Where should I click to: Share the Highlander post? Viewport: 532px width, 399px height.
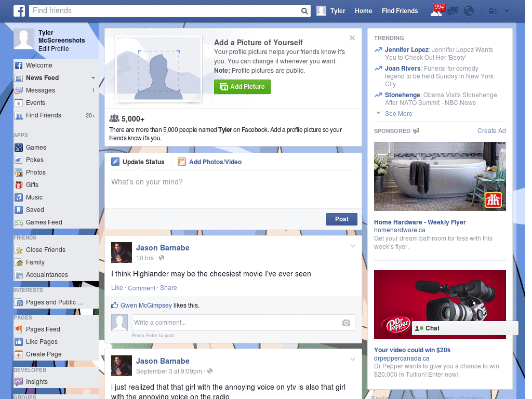tap(168, 288)
